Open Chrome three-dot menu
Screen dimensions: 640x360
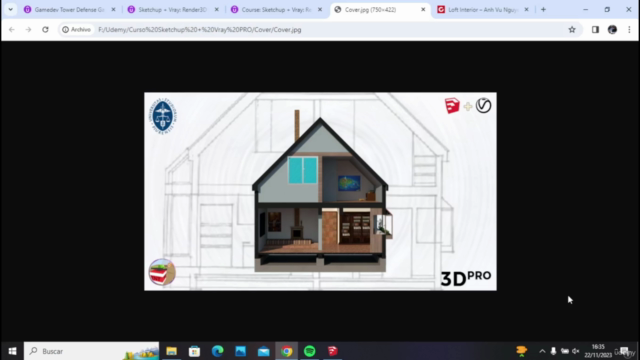629,29
